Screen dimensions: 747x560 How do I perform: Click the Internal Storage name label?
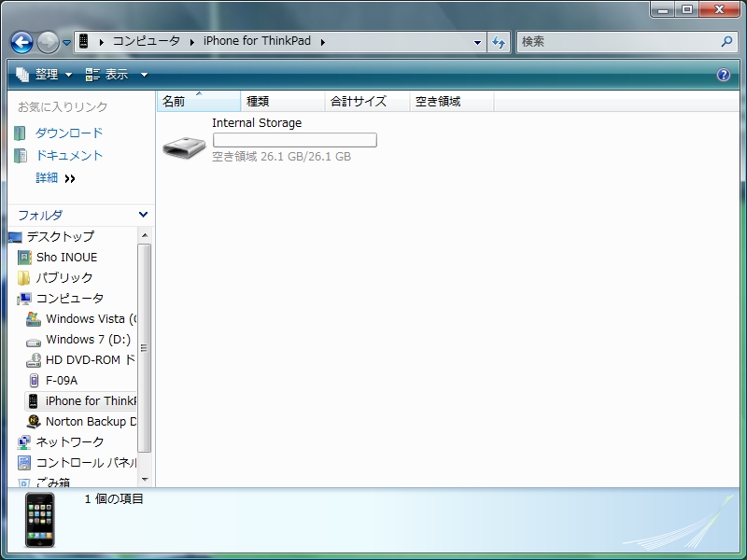click(257, 123)
